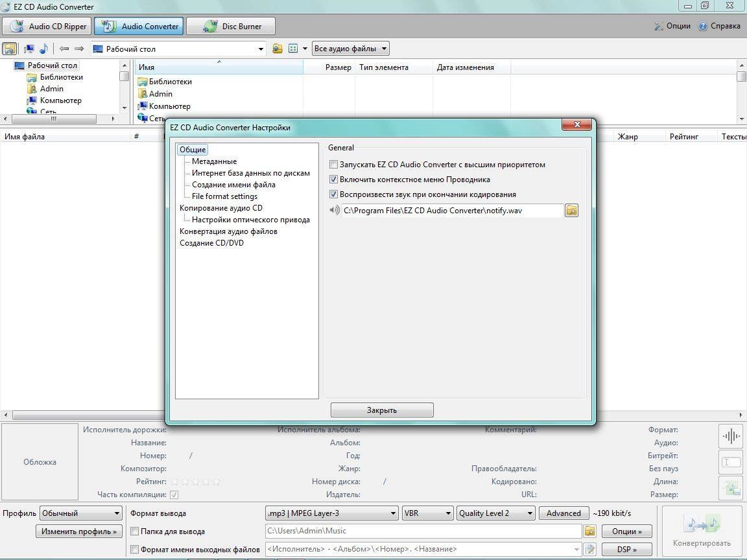
Task: Toggle the Часть компиляции checkbox
Action: point(174,495)
